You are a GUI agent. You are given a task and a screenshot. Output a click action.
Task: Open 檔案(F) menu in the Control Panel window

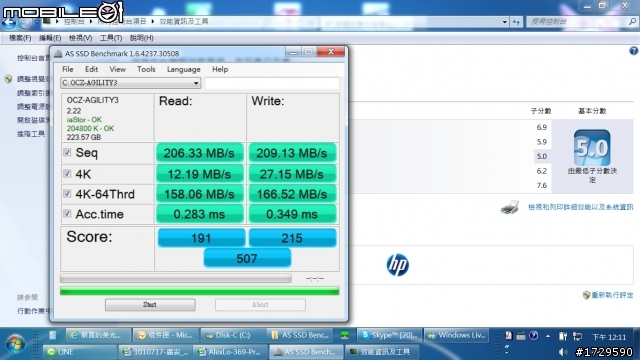(x=20, y=38)
